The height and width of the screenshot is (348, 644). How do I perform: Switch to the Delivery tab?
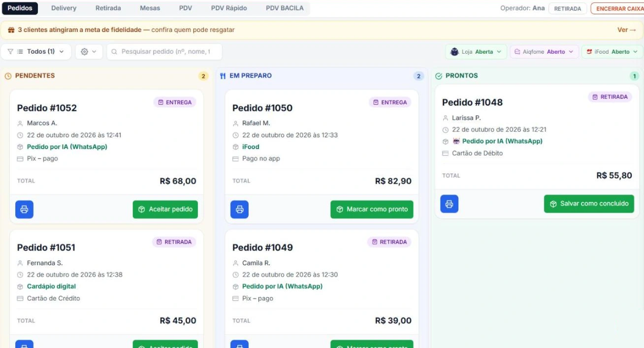[x=64, y=8]
